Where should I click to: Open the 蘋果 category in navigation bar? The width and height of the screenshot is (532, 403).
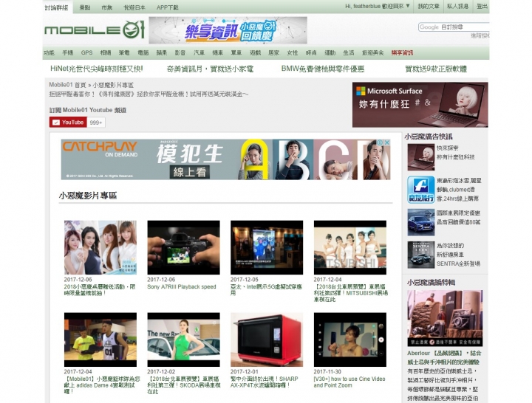click(x=162, y=53)
